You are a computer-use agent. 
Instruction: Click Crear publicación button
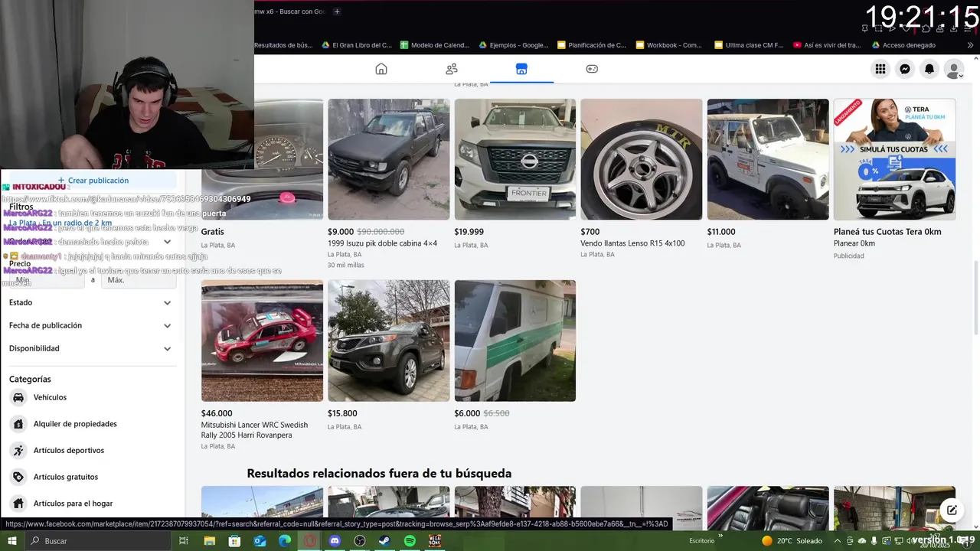click(x=93, y=181)
